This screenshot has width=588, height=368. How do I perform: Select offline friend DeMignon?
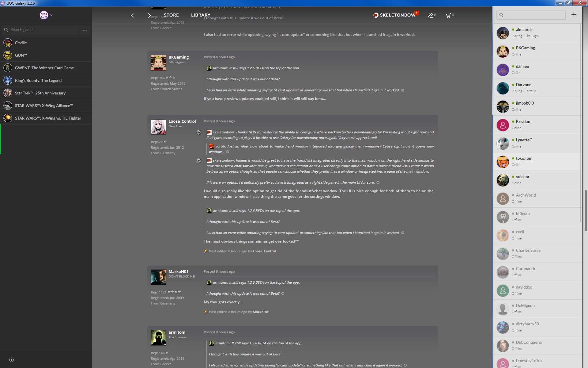click(537, 309)
